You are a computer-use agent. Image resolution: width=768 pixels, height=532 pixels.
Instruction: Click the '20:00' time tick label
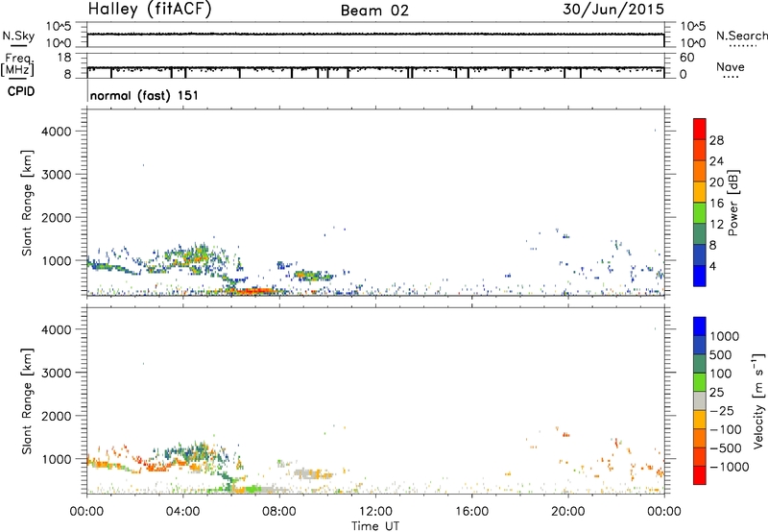click(x=568, y=512)
